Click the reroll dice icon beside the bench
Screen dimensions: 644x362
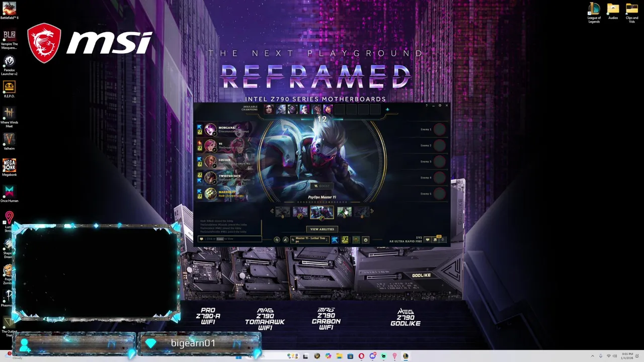(387, 109)
